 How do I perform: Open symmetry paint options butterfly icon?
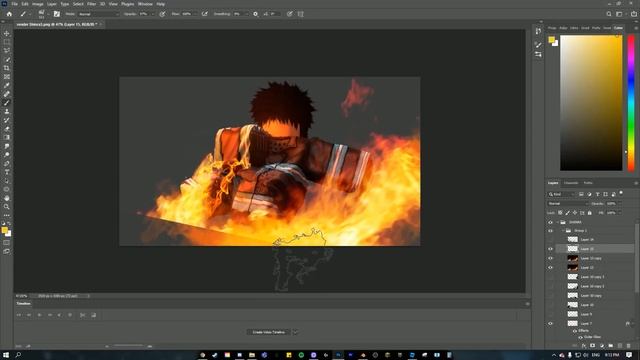300,14
